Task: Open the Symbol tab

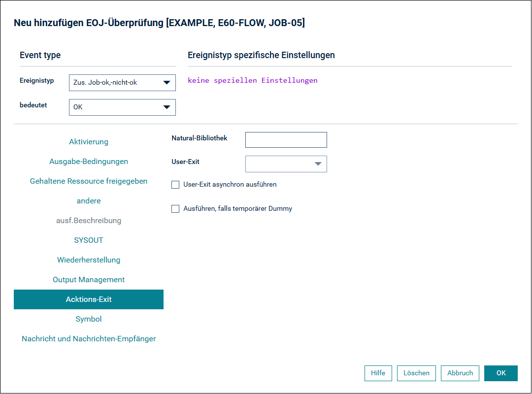Action: (89, 319)
